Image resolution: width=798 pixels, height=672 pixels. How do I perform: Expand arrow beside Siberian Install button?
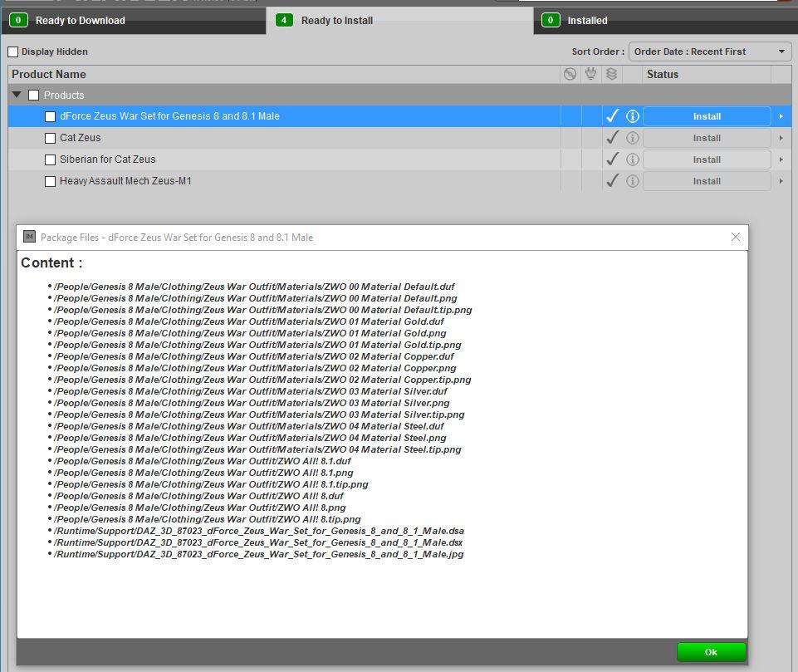pyautogui.click(x=781, y=159)
